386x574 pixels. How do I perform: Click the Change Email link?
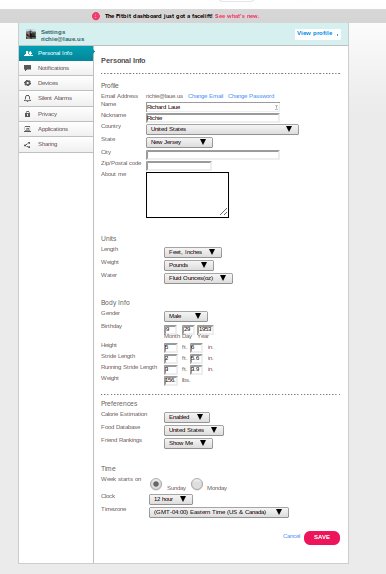pyautogui.click(x=205, y=96)
